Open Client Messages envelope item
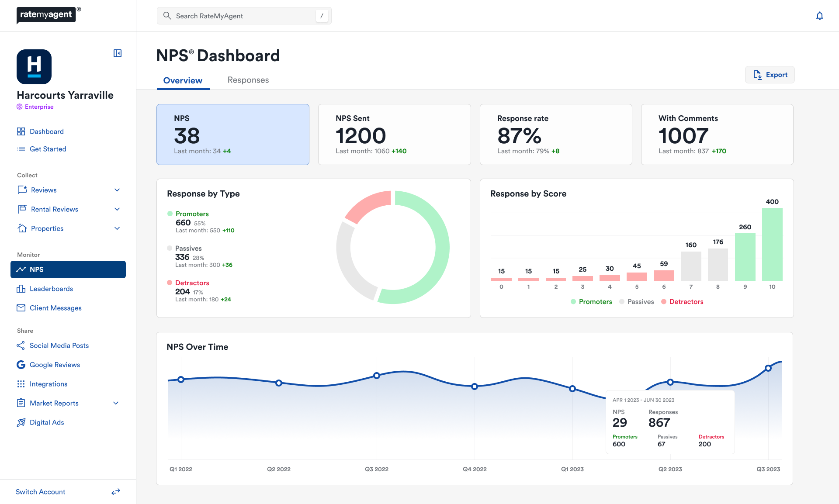839x504 pixels. pos(55,308)
